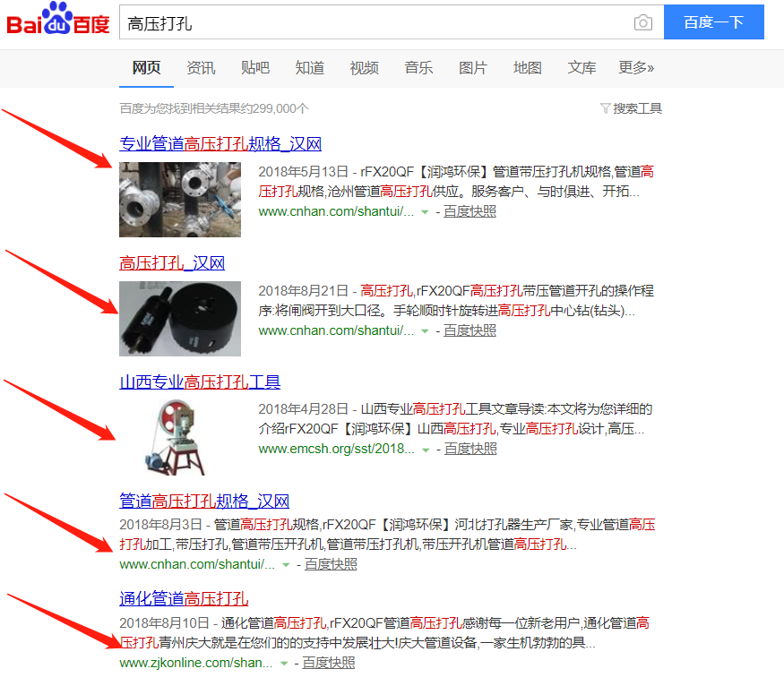The width and height of the screenshot is (784, 686).
Task: Open 通化管道高压打孔 result page
Action: tap(183, 597)
